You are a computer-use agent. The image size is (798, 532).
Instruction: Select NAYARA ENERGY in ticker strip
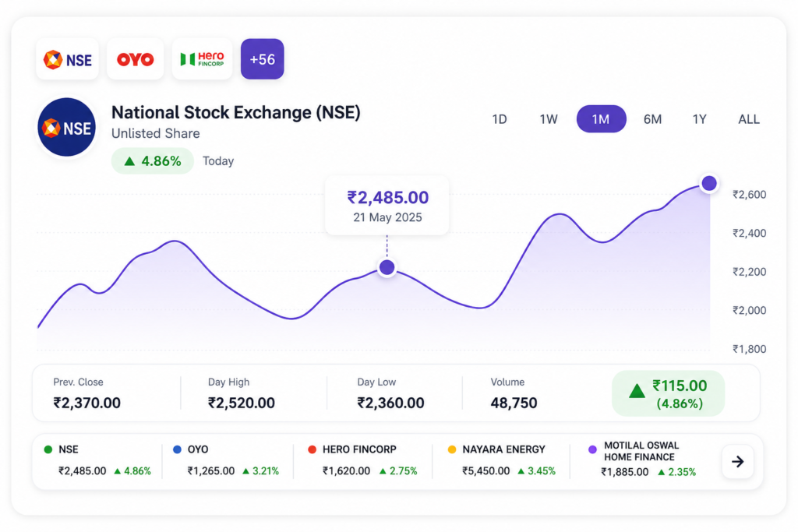[501, 460]
